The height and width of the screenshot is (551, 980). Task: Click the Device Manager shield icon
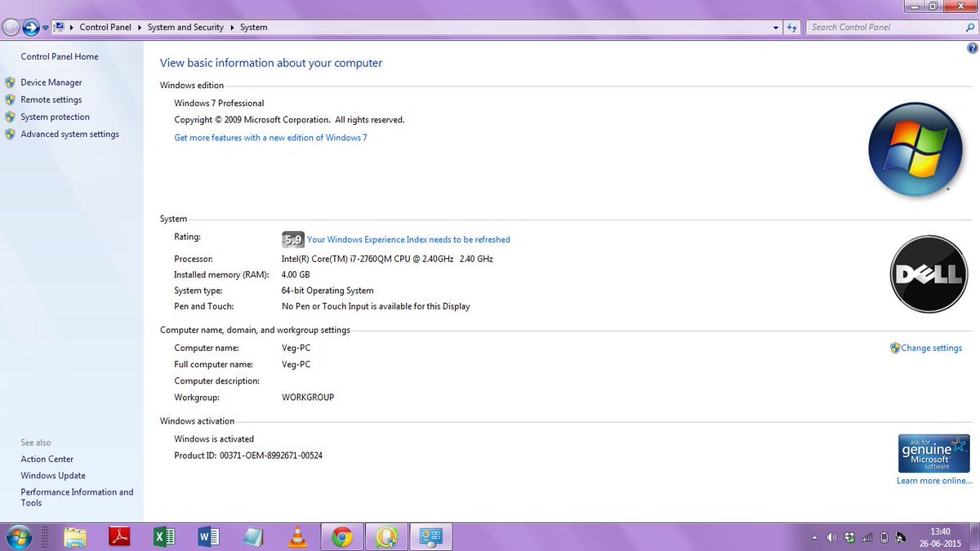(x=11, y=82)
